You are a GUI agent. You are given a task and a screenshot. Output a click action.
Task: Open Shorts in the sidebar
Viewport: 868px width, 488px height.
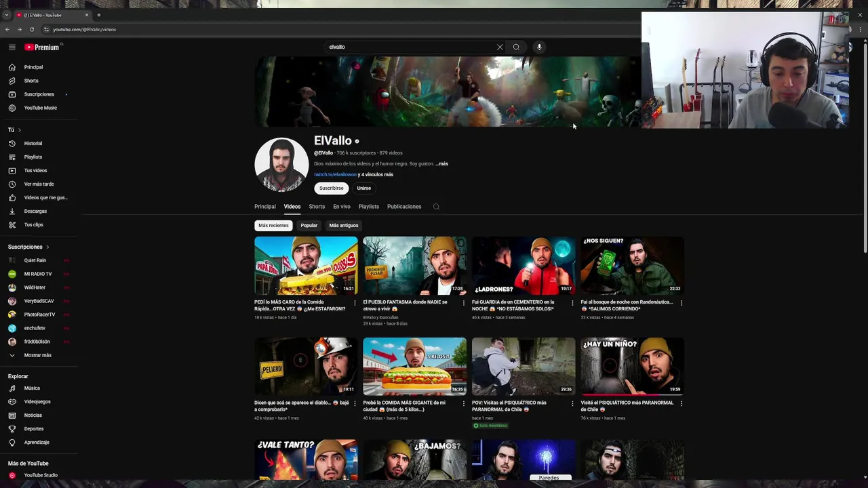[x=31, y=81]
